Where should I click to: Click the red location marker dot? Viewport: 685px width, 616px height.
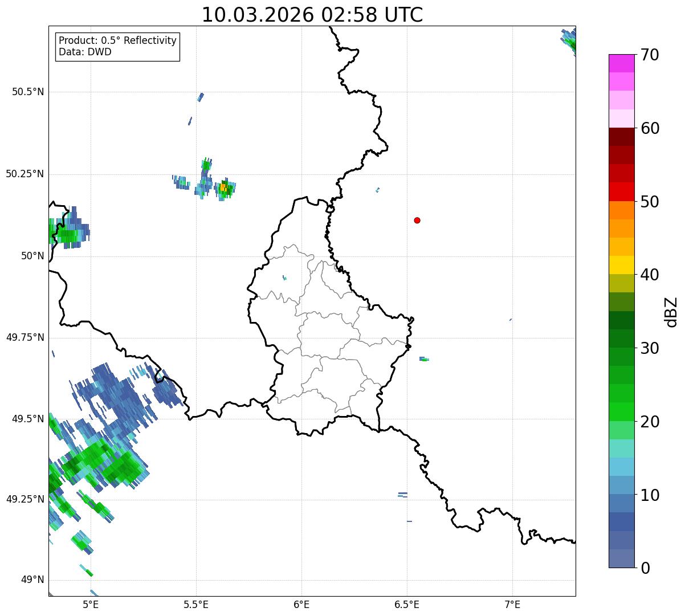(417, 221)
